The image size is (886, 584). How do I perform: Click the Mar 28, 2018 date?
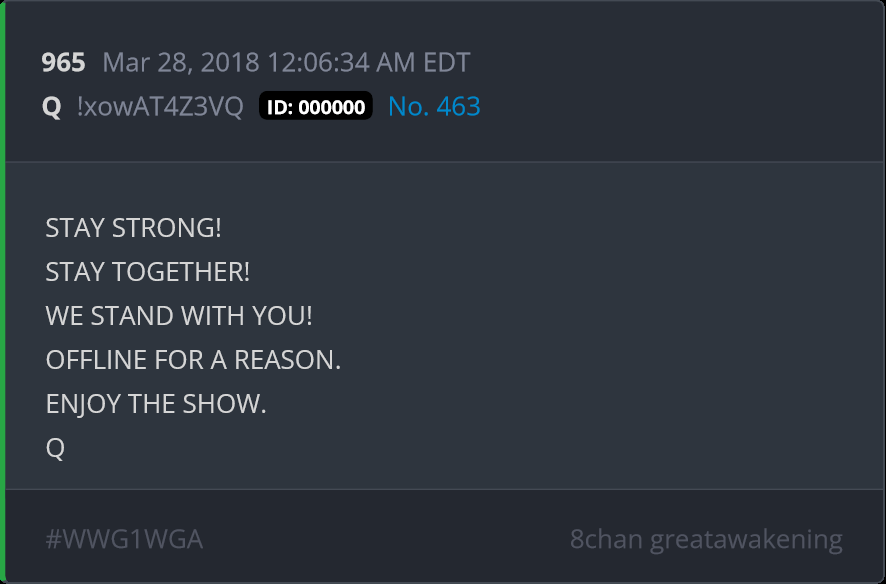(181, 62)
